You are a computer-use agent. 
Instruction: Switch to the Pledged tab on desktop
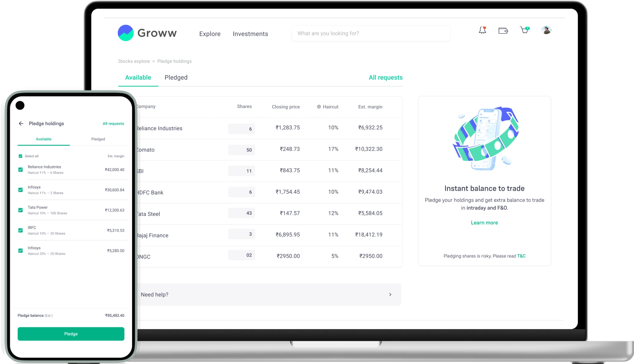[176, 77]
